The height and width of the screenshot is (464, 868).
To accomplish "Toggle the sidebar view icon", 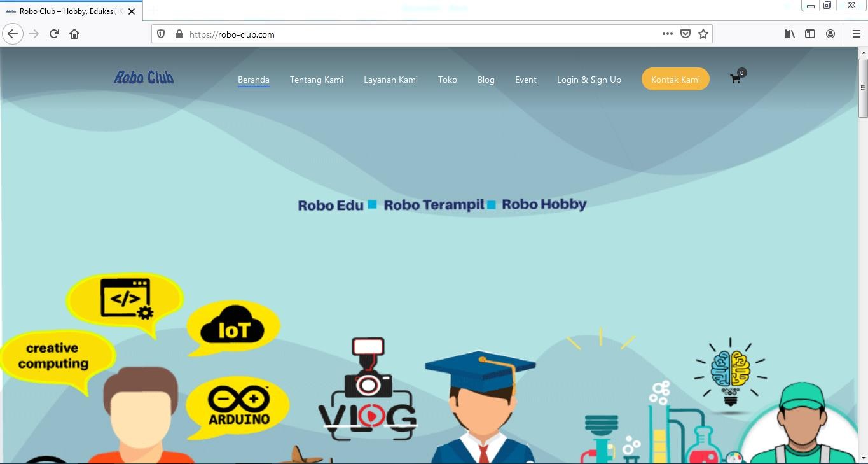I will tap(810, 34).
